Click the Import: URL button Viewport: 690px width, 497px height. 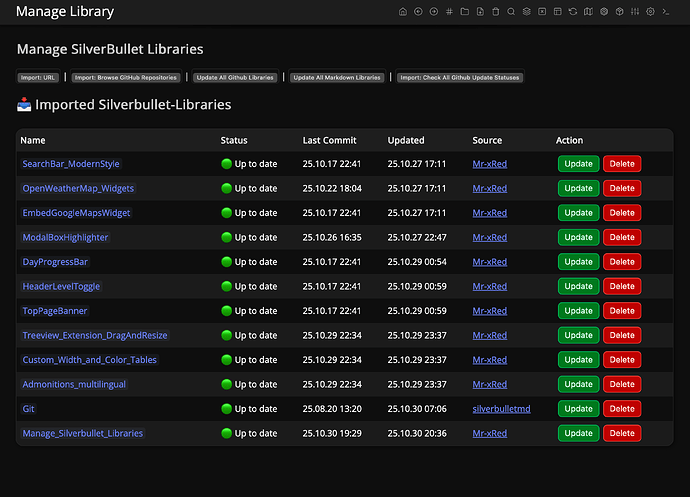pyautogui.click(x=38, y=77)
